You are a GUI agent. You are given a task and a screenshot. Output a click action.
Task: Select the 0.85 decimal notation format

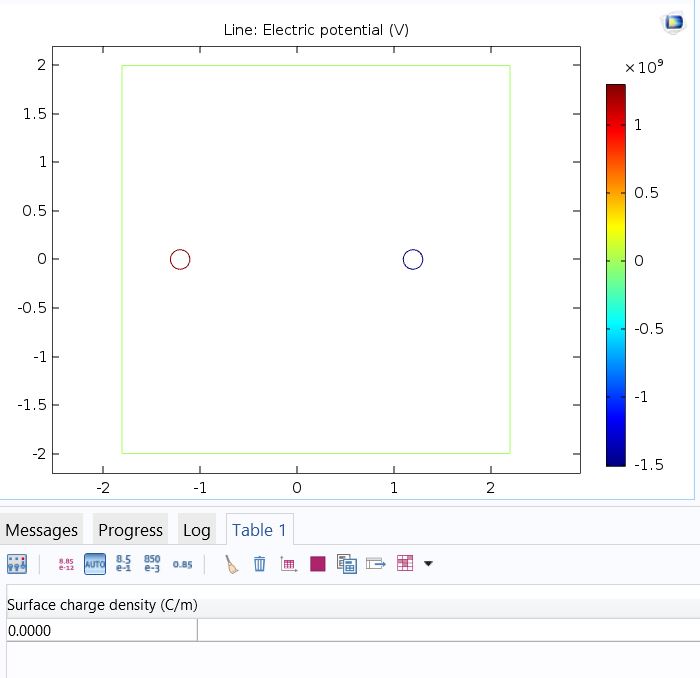(182, 564)
